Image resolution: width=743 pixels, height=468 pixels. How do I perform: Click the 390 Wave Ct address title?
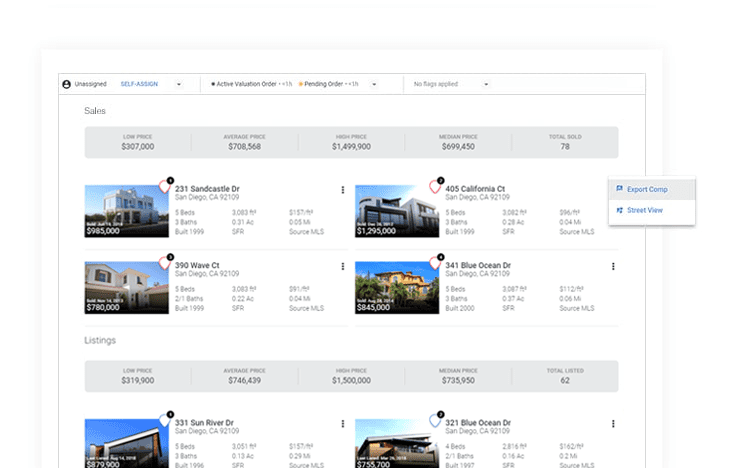tap(197, 266)
